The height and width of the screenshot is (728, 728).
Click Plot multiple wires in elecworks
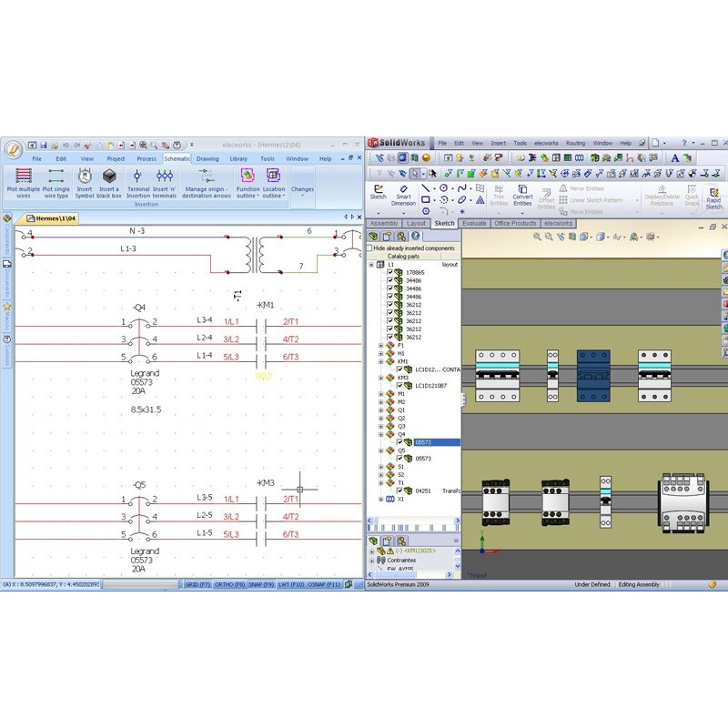point(24,183)
